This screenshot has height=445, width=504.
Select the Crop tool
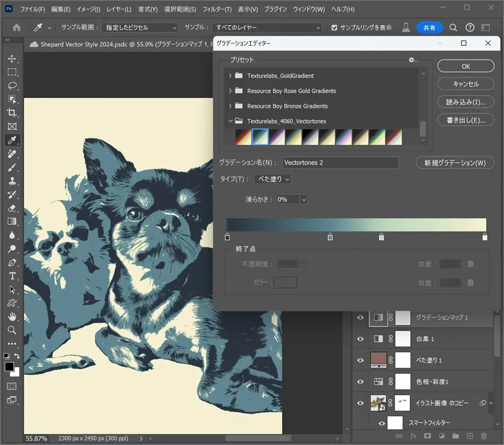click(x=12, y=113)
